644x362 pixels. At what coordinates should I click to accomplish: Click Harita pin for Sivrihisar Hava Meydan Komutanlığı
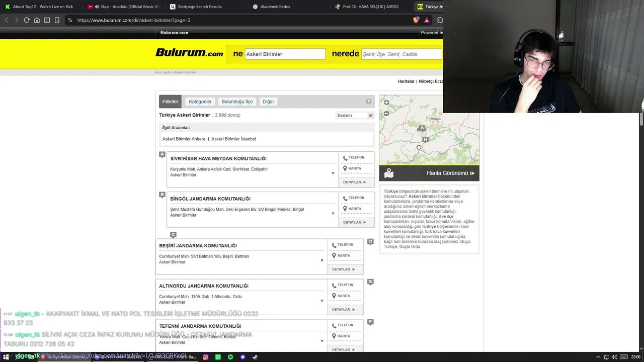click(x=345, y=168)
